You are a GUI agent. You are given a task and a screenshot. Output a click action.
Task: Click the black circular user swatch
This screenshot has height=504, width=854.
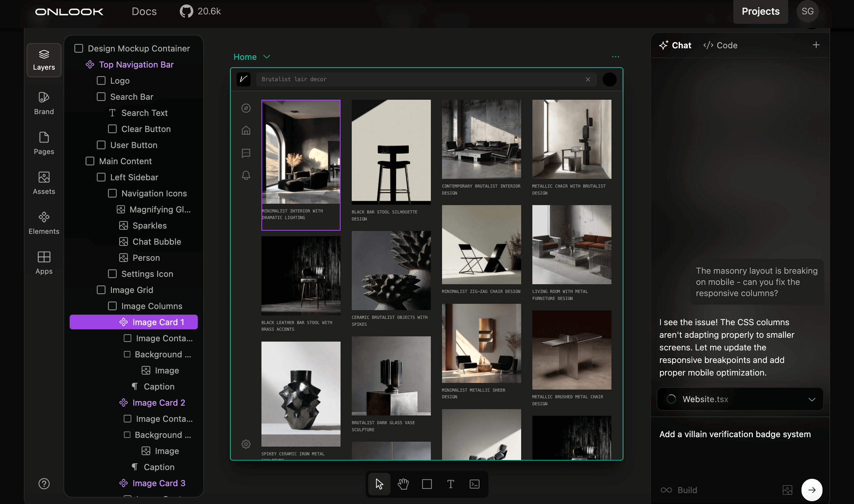(x=609, y=79)
